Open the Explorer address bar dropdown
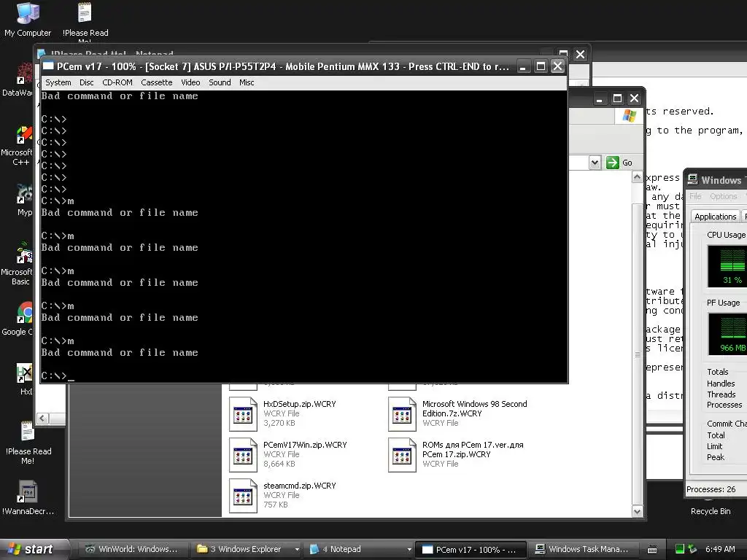 pos(595,163)
